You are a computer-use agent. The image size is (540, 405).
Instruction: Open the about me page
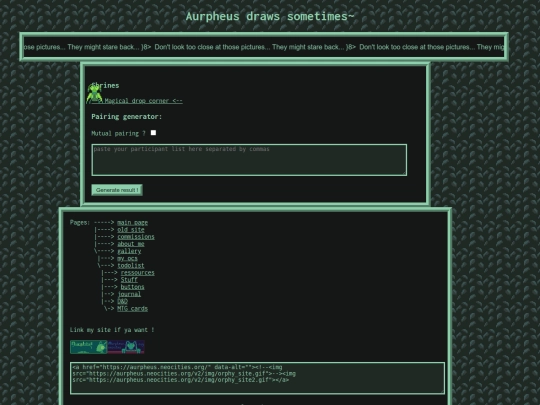[131, 244]
